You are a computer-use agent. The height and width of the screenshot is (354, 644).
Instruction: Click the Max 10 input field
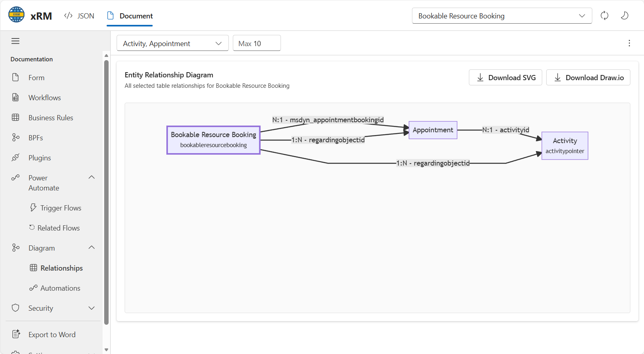click(x=256, y=43)
